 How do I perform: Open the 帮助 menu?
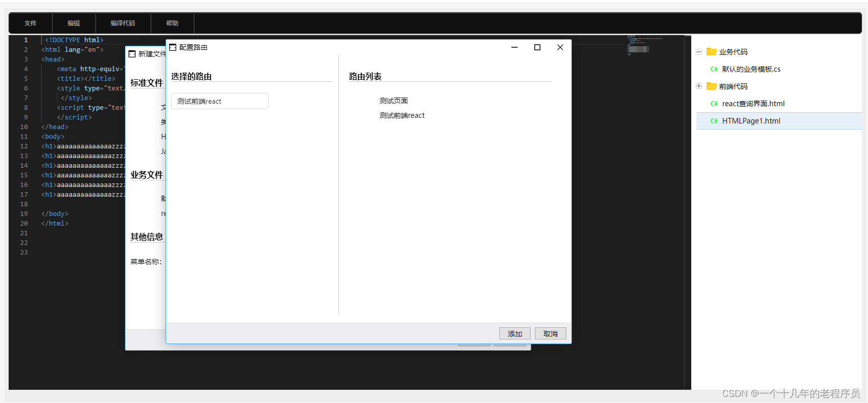pyautogui.click(x=172, y=23)
